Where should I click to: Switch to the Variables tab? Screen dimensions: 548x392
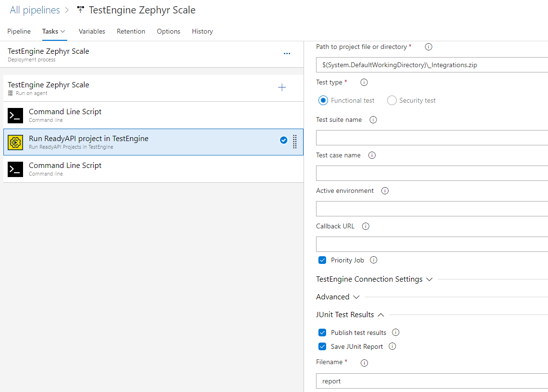(x=92, y=31)
